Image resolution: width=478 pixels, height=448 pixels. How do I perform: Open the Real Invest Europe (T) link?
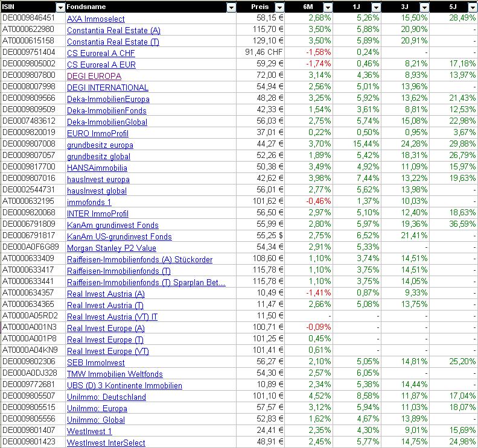point(105,340)
